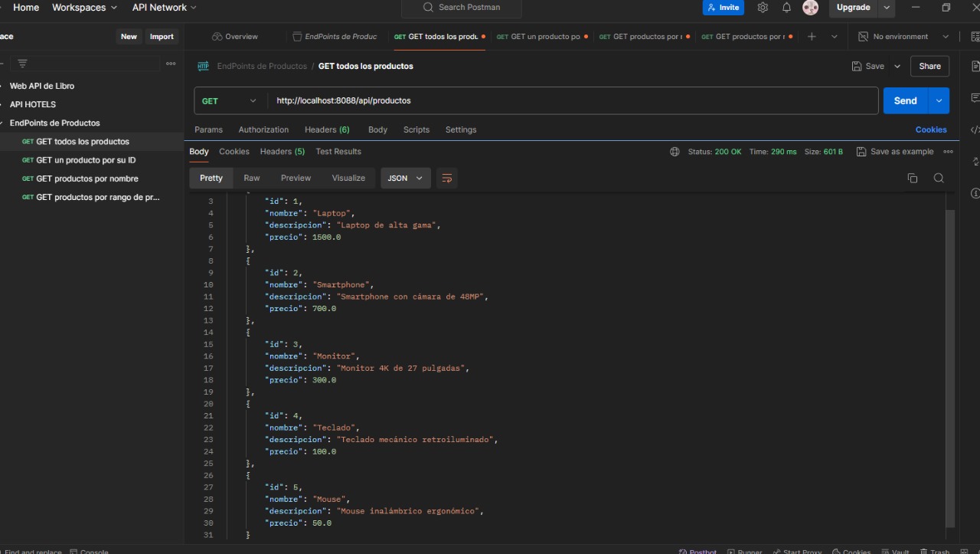Copy the response body with the copy icon
This screenshot has width=980, height=554.
pos(913,178)
